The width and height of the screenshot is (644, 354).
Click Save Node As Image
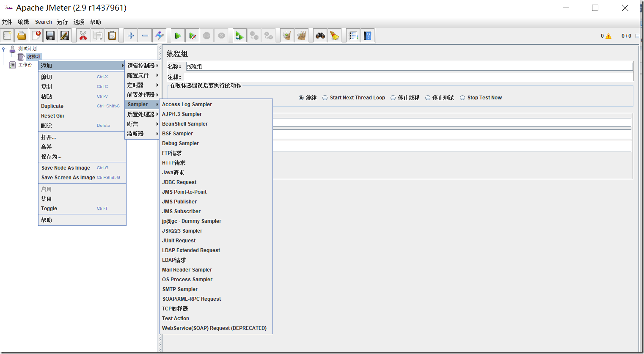(x=82, y=168)
